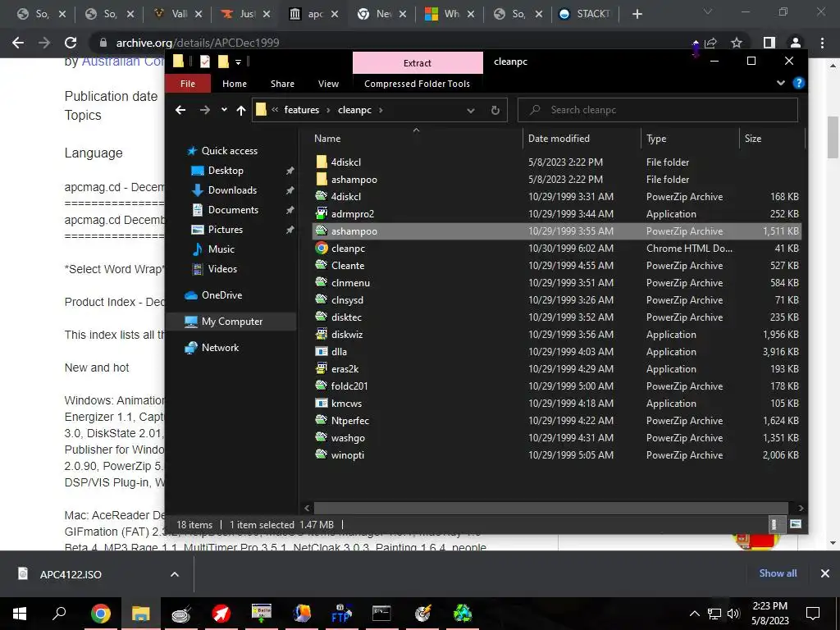Select the clnsysd archive icon
This screenshot has width=840, height=630.
[x=322, y=299]
